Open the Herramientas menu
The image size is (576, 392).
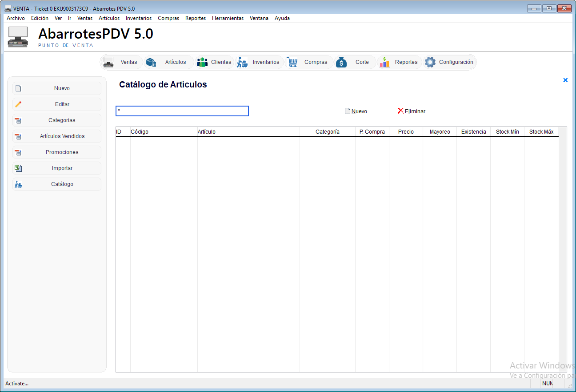click(x=228, y=18)
